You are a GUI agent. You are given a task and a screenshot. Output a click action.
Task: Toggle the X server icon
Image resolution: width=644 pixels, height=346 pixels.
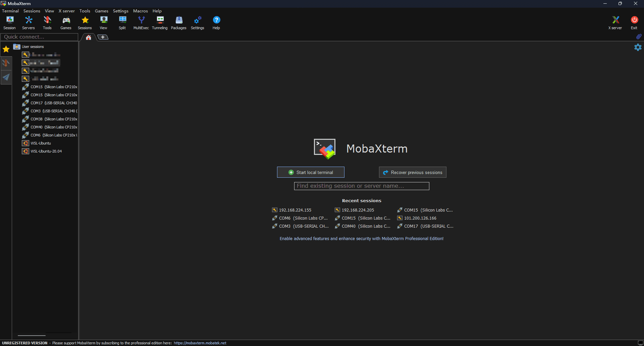click(615, 23)
